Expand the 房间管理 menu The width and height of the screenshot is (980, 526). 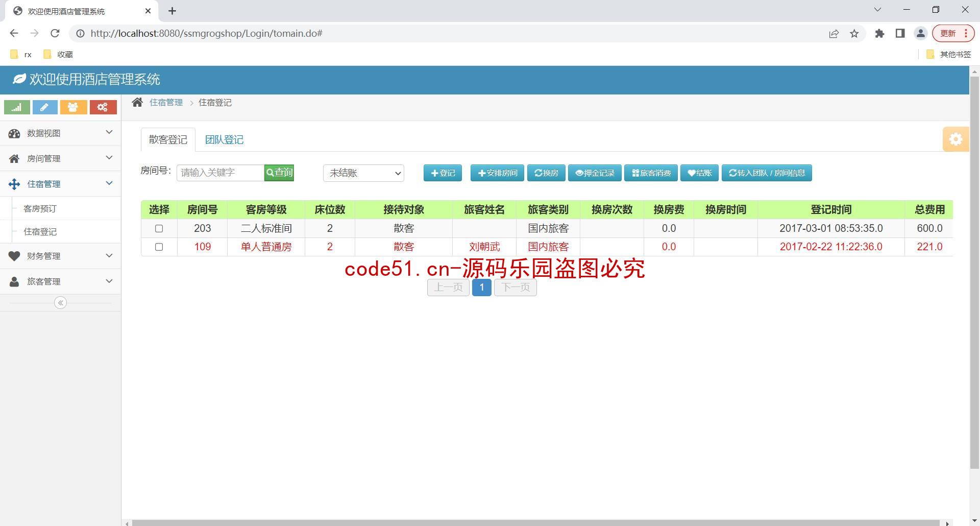[x=60, y=158]
